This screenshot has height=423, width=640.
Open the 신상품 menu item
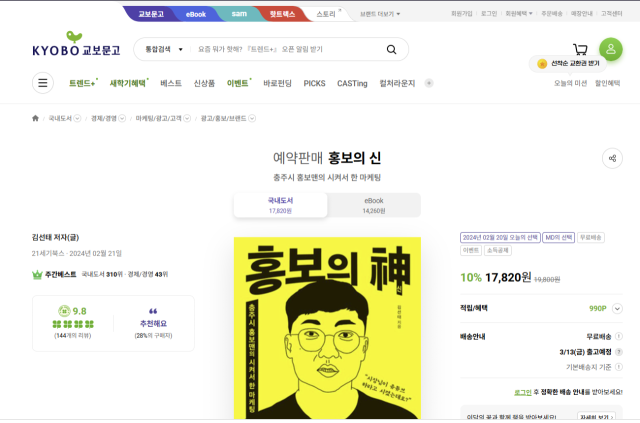[204, 83]
